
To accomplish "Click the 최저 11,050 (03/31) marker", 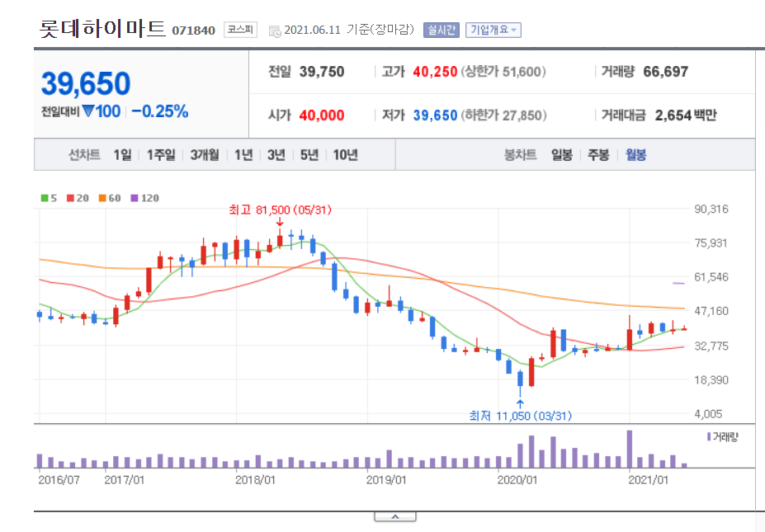I will [520, 416].
